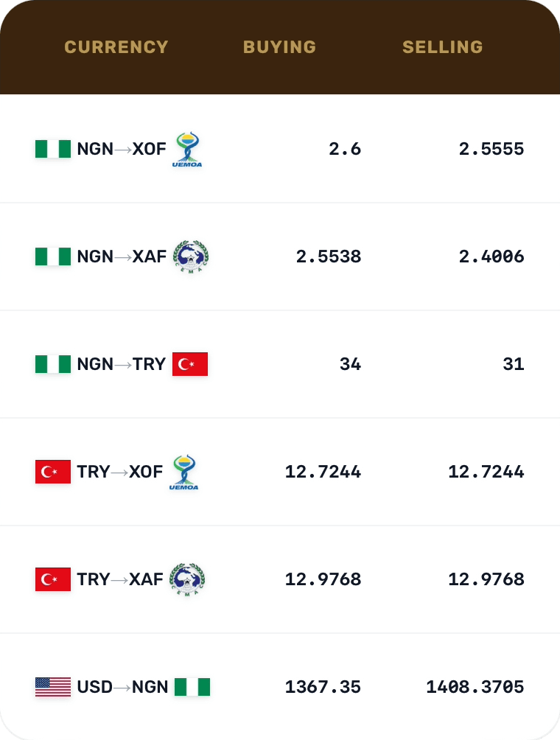The width and height of the screenshot is (560, 740).
Task: Click the Turkish flag in TRY→XOF row
Action: click(53, 472)
